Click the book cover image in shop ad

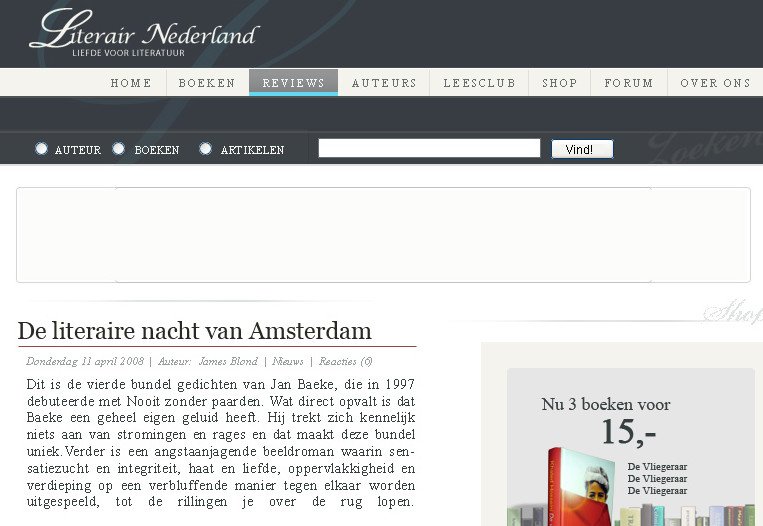(581, 487)
